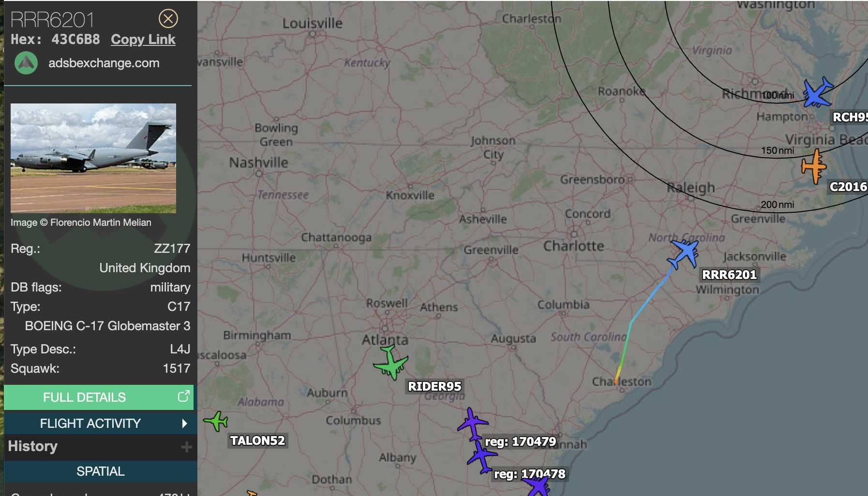Open the C-17 aircraft photo thumbnail
868x496 pixels.
[93, 158]
